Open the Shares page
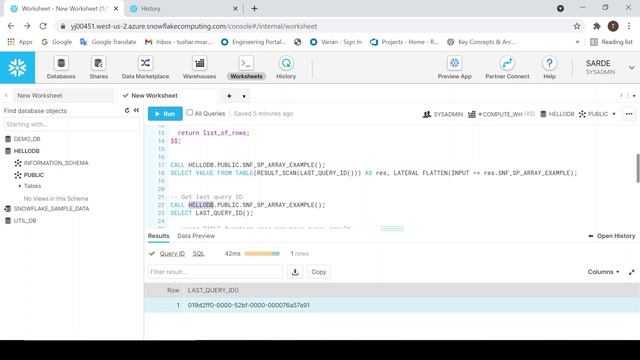 click(x=98, y=68)
